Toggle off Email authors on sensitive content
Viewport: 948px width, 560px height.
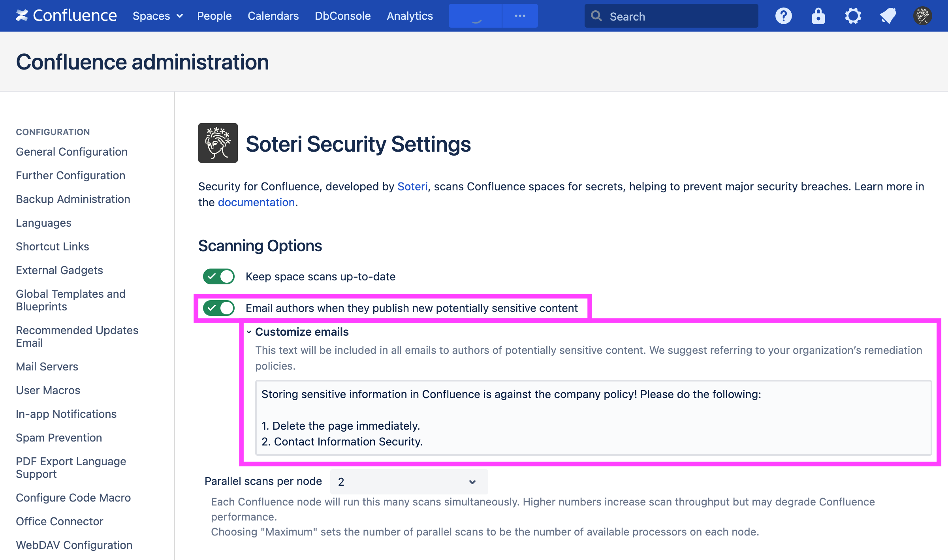click(219, 308)
